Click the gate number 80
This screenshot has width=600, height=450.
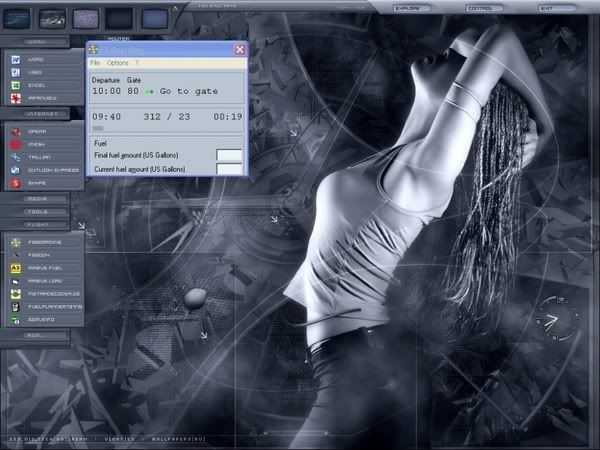pos(133,91)
